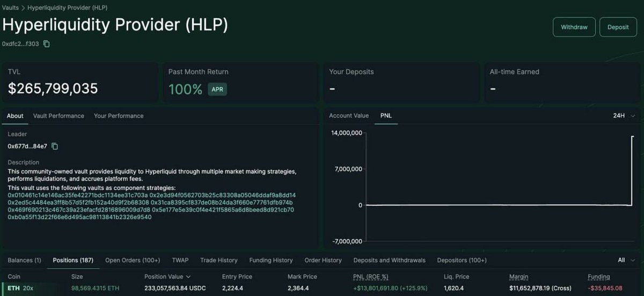Open component vault 0x010461c14e146ac35fe... link
Image resolution: width=644 pixels, height=296 pixels.
click(78, 195)
